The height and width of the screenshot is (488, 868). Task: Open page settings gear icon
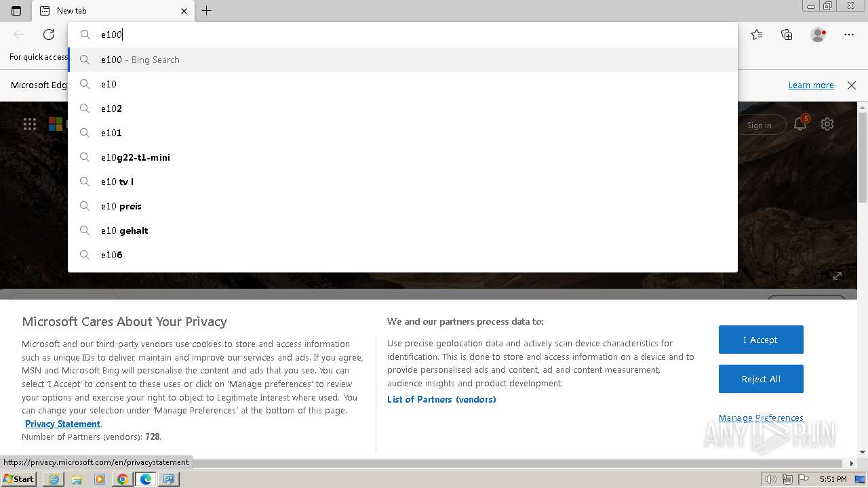[827, 124]
